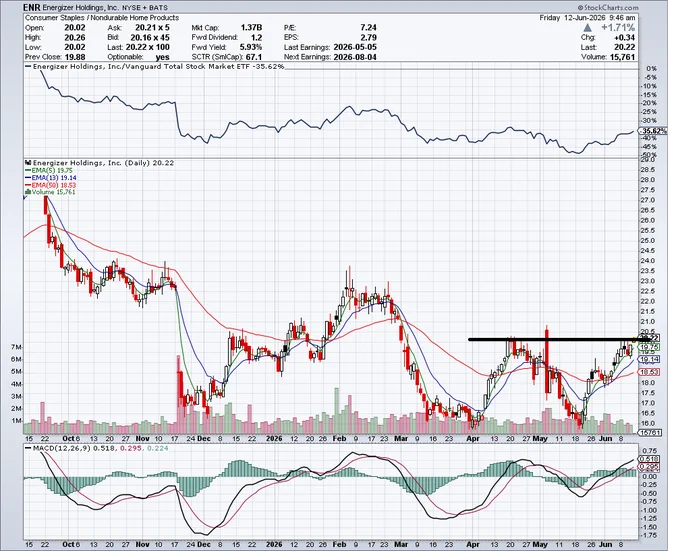Open the ©StockCharts.com link
Image resolution: width=680 pixels, height=551 pixels.
click(x=608, y=7)
